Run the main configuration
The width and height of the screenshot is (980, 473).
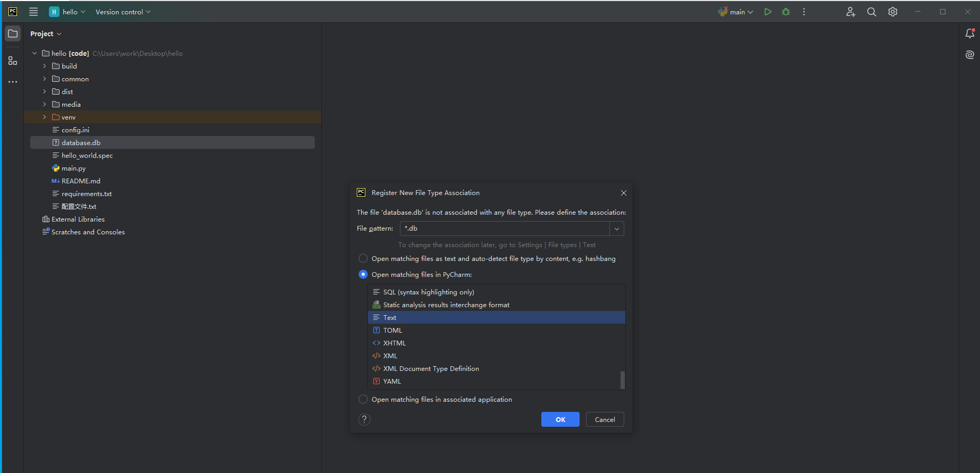[768, 12]
